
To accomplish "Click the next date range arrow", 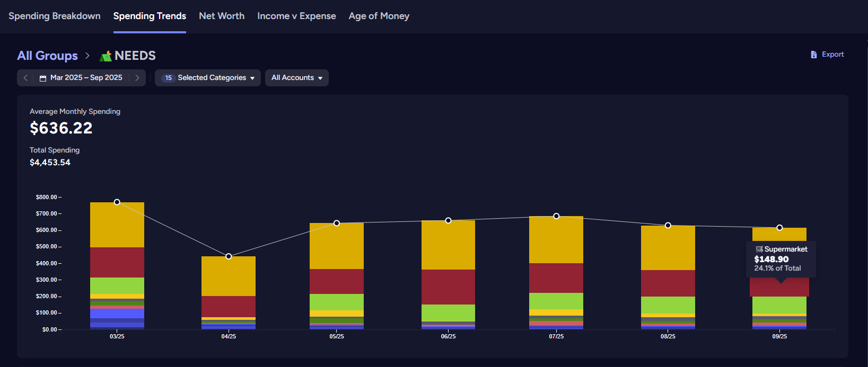I will [137, 78].
